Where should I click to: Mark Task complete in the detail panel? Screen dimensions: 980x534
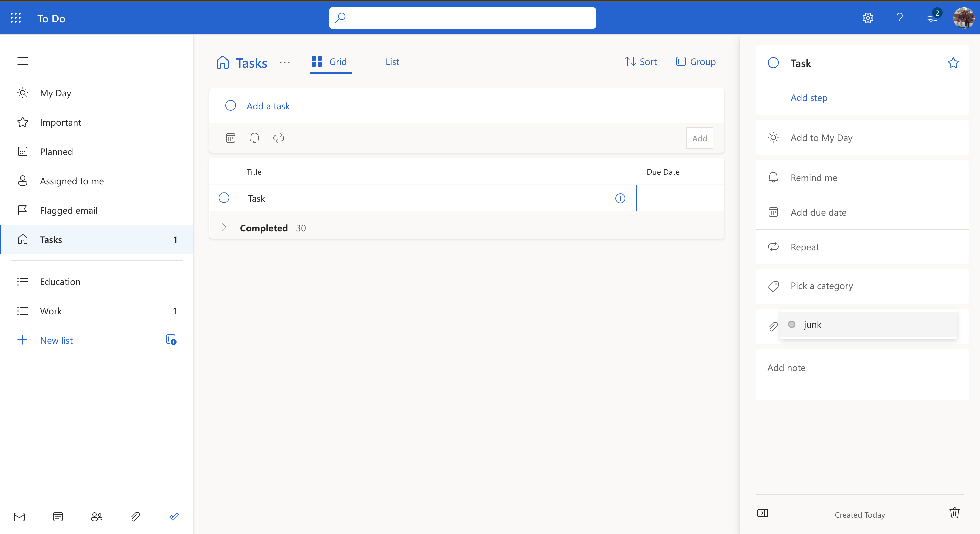tap(773, 63)
